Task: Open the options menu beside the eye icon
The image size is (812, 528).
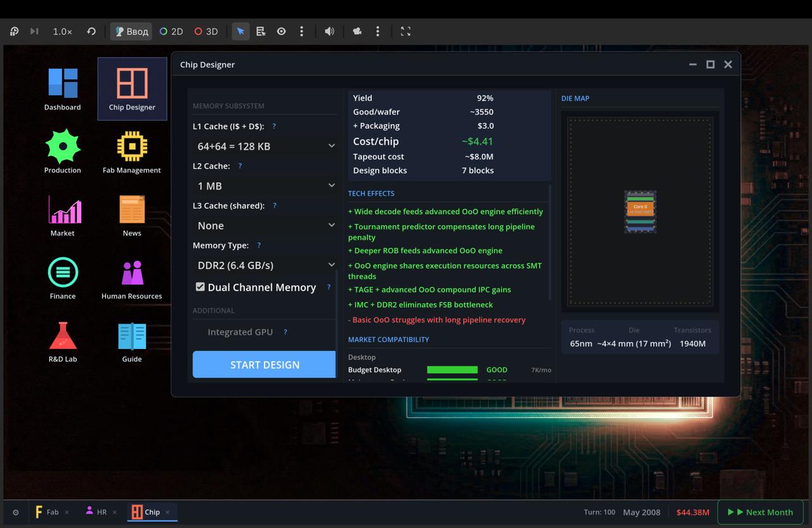Action: click(x=301, y=31)
